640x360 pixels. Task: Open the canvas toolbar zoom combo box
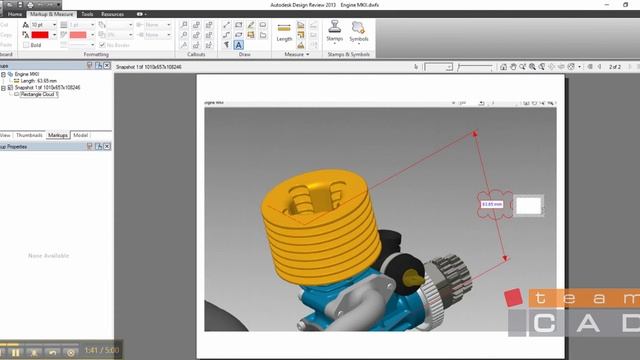pyautogui.click(x=438, y=67)
